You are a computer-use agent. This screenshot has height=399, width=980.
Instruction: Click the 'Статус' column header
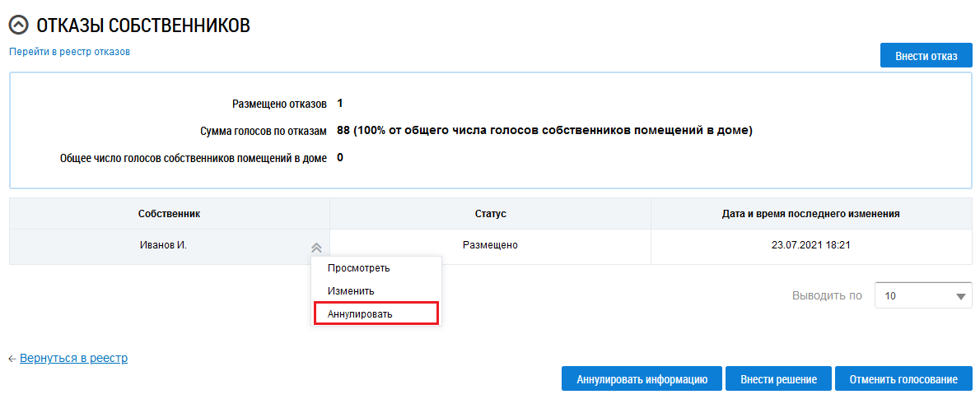(490, 214)
